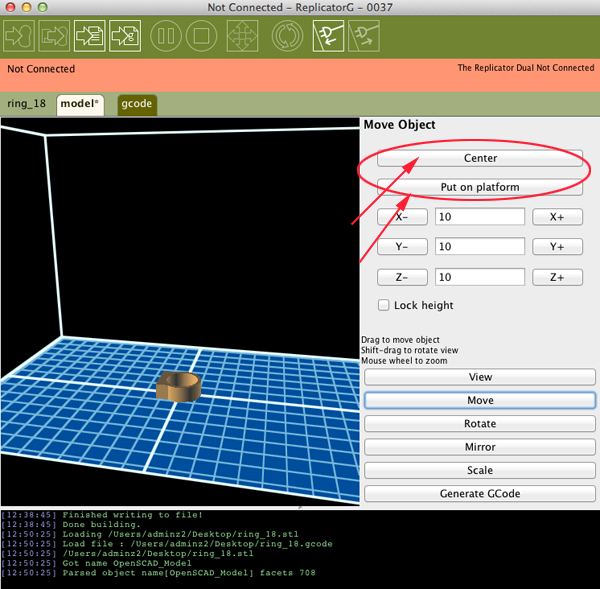This screenshot has height=589, width=600.
Task: Click the Not Connected status text
Action: [x=41, y=69]
